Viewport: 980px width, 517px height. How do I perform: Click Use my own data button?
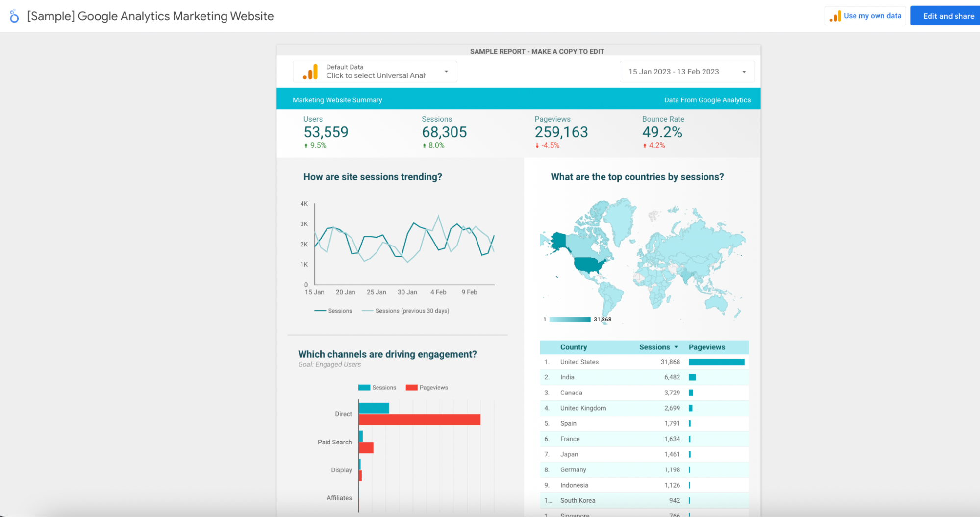tap(865, 16)
